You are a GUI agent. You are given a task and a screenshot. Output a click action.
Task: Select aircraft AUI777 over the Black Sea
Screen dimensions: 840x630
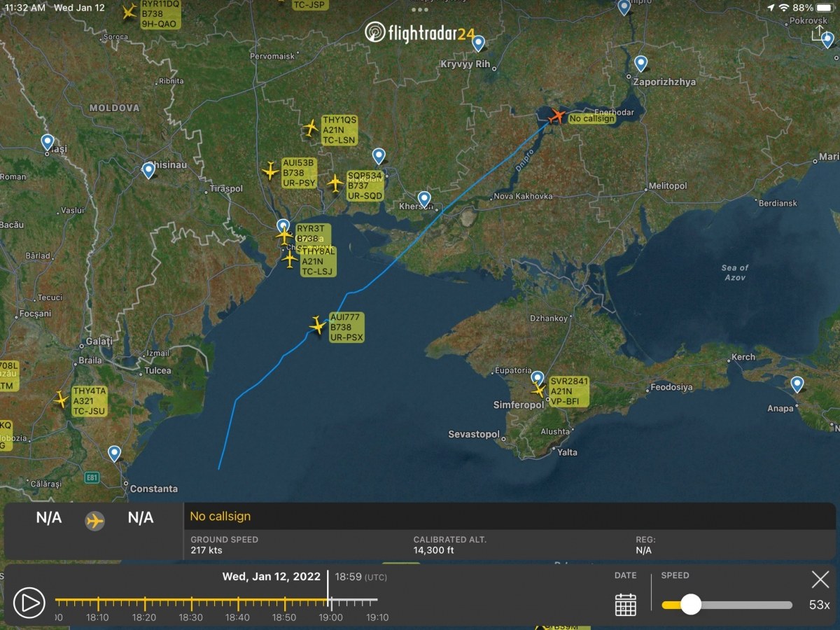[318, 325]
